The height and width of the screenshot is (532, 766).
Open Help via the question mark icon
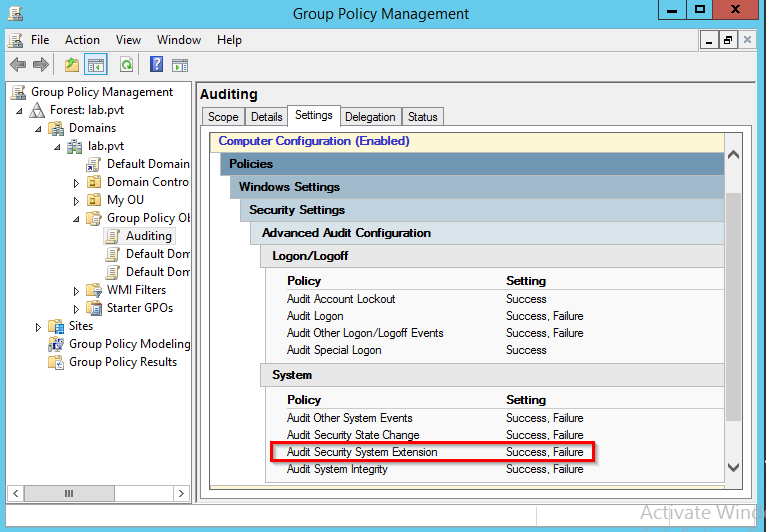click(x=156, y=65)
